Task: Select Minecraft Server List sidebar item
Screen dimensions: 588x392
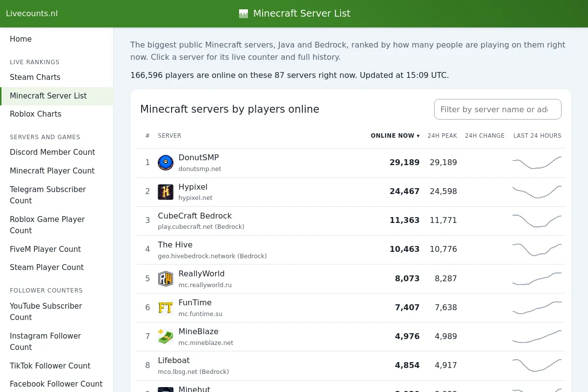Action: coord(57,96)
